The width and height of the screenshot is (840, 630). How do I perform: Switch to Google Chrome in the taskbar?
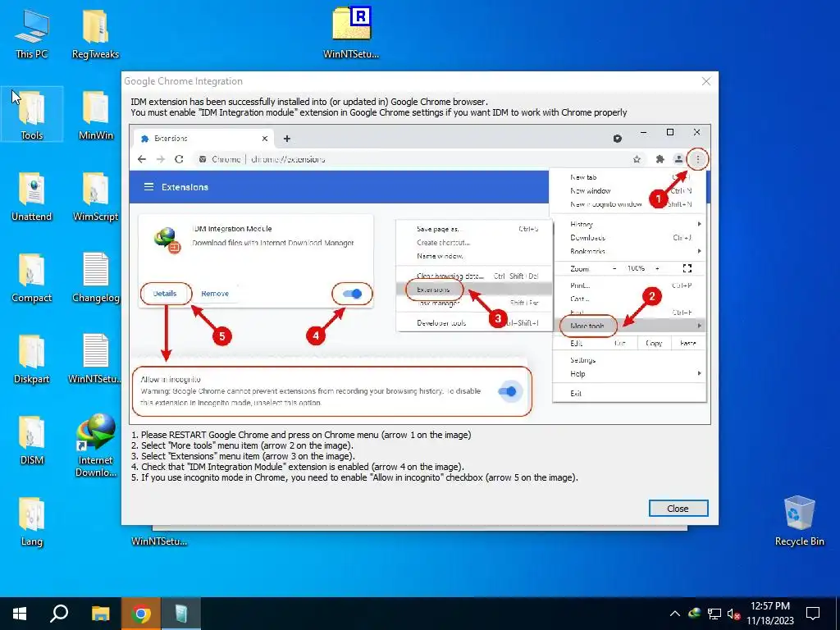141,614
